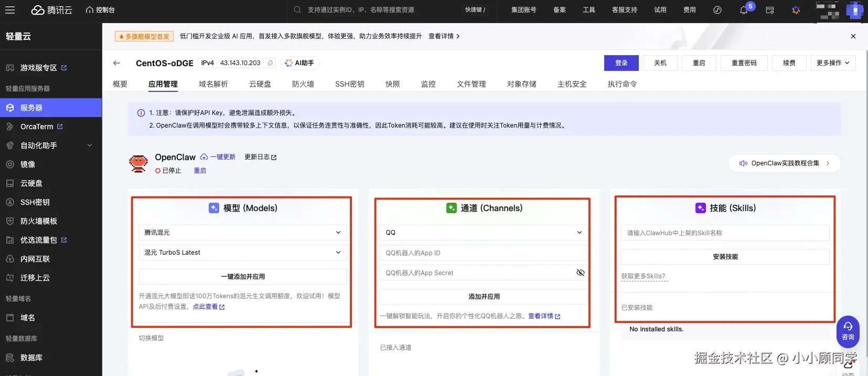Switch to the SSH密钥 tab
868x376 pixels.
(x=350, y=84)
